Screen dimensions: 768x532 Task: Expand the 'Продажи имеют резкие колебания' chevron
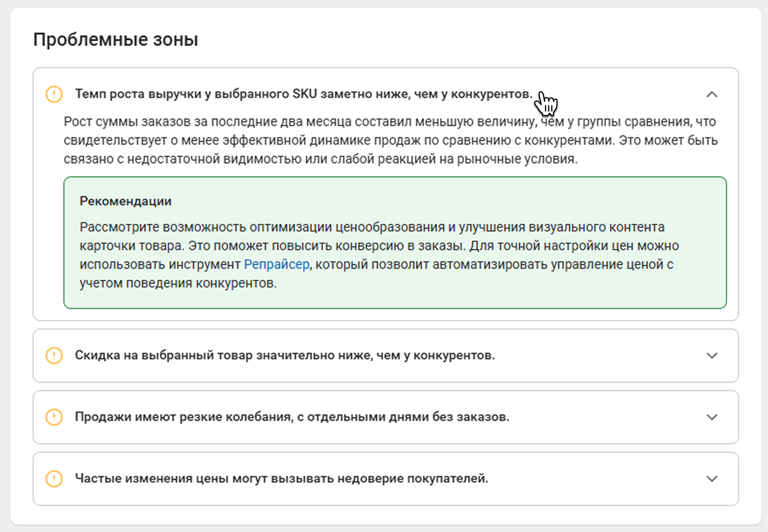(712, 417)
